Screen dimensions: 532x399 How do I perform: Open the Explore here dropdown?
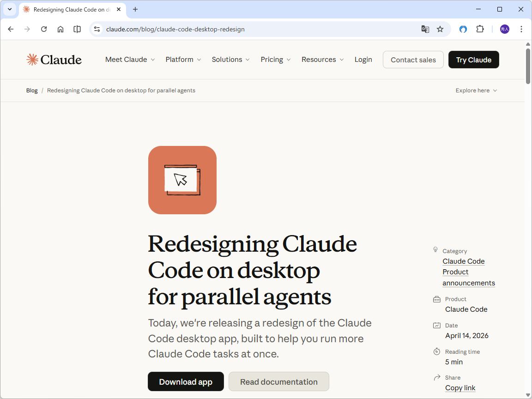(477, 91)
